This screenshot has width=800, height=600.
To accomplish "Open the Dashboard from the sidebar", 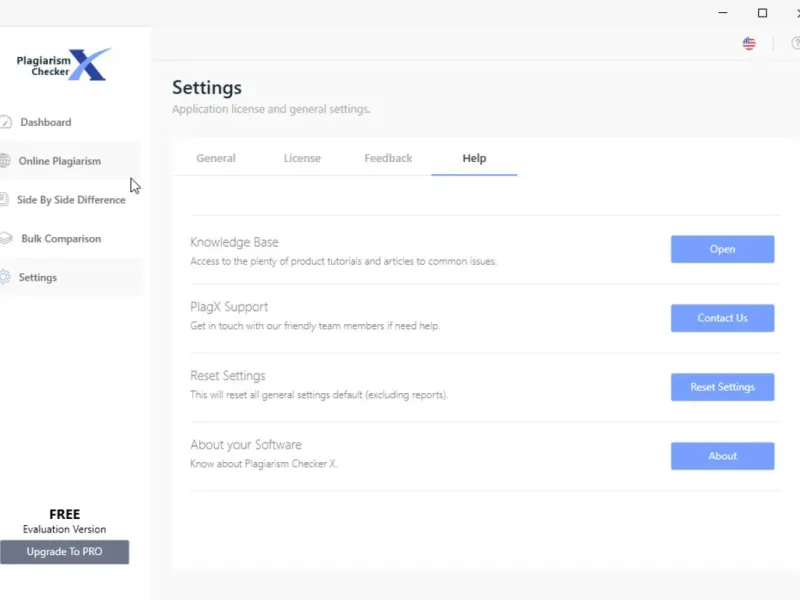I will 45,122.
